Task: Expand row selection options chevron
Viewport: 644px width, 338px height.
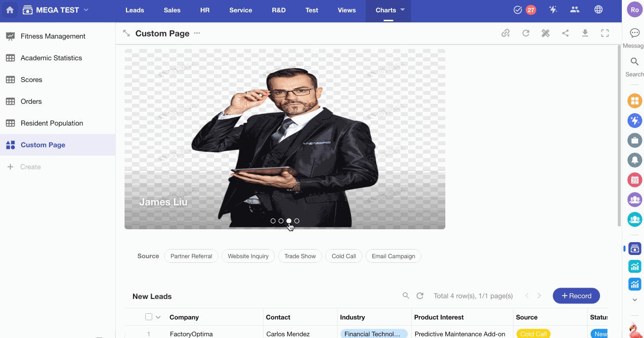Action: click(x=158, y=317)
